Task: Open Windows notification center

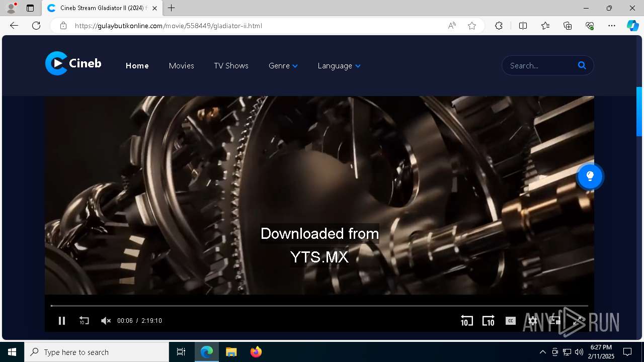Action: click(627, 352)
